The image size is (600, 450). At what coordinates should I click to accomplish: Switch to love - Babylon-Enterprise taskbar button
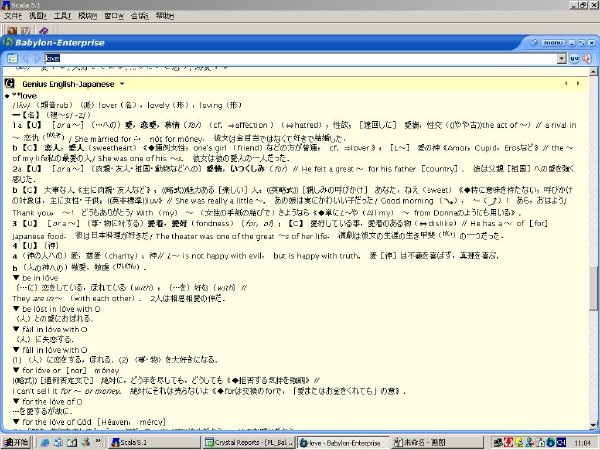(343, 442)
